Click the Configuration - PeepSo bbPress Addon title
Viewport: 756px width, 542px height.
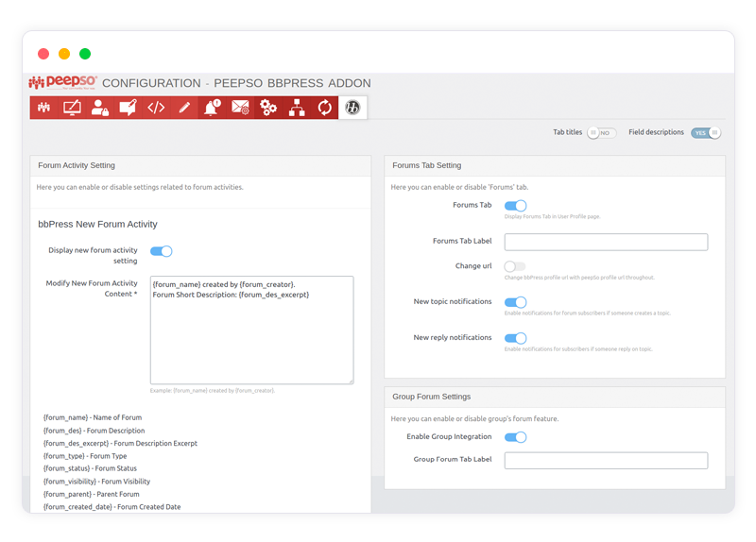(x=236, y=83)
